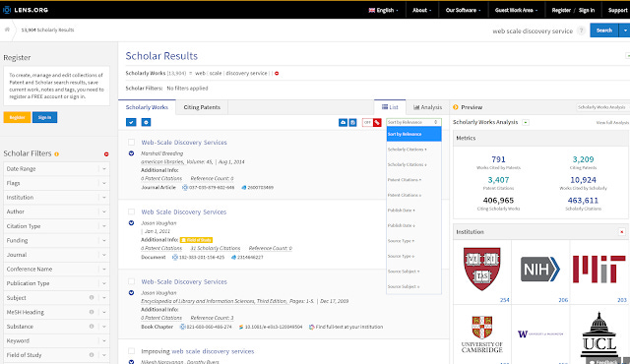Click the blue plus toolbar icon
Image resolution: width=630 pixels, height=364 pixels.
coord(146,122)
